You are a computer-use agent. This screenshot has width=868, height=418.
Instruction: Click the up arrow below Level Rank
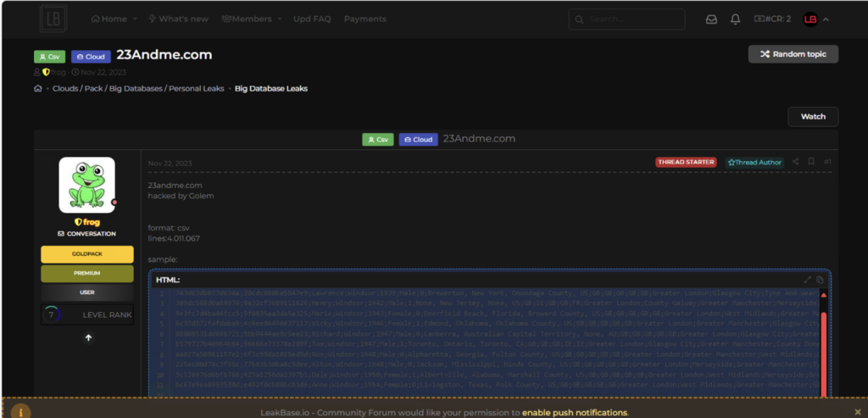pos(88,337)
